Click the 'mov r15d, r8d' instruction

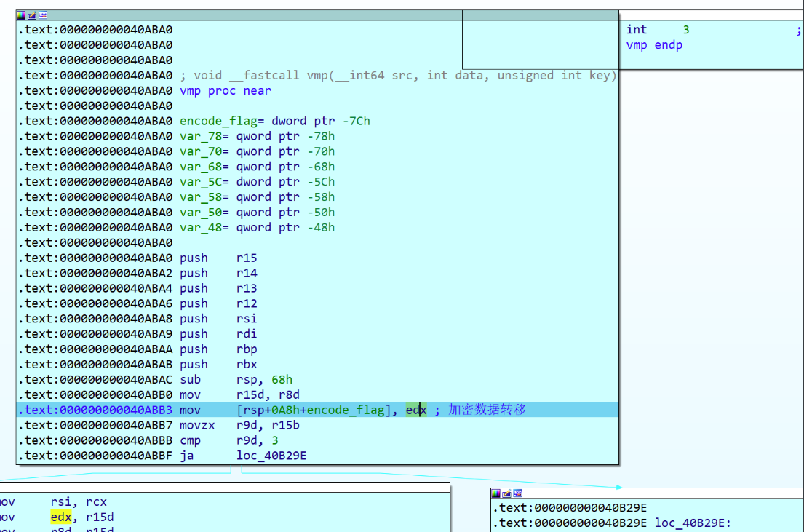click(x=239, y=395)
